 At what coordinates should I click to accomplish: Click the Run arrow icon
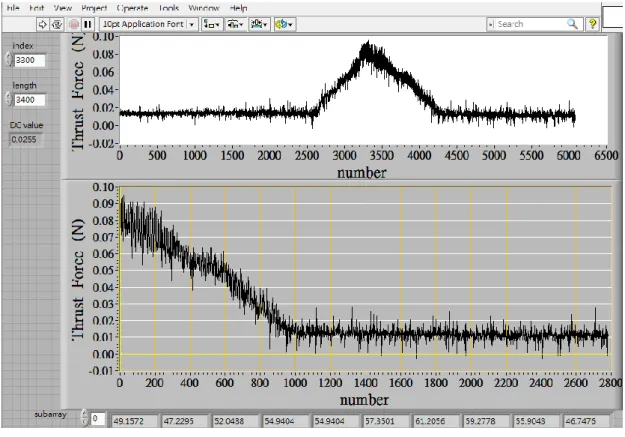42,24
